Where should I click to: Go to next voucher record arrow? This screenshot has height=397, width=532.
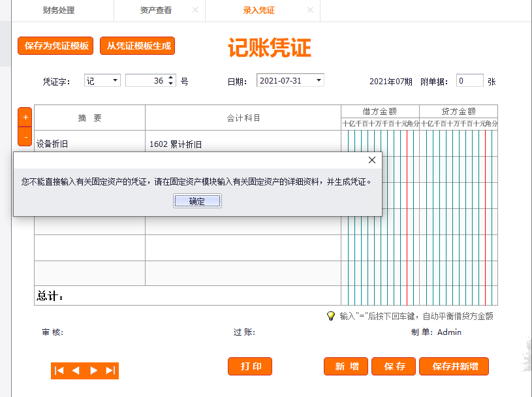pos(93,371)
